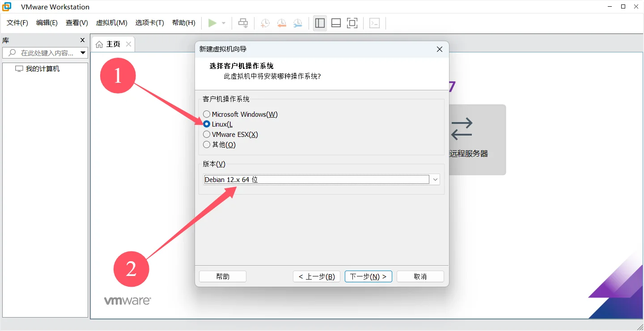644x331 pixels.
Task: Close the Home tab
Action: [128, 44]
